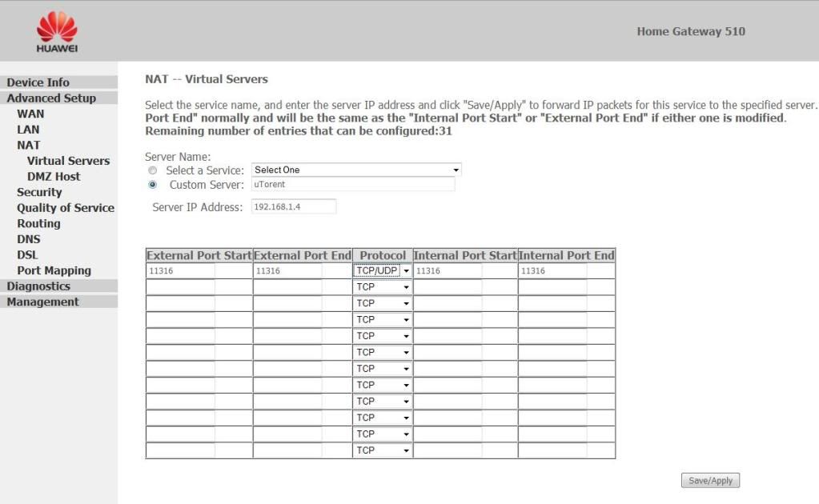Viewport: 819px width, 504px height.
Task: Click External Port End field with 11316
Action: click(x=287, y=270)
